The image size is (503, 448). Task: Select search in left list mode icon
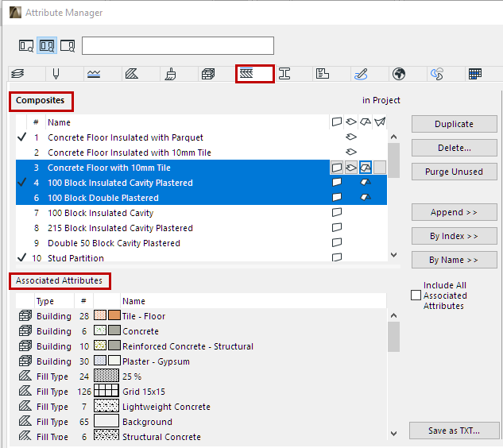(x=26, y=45)
